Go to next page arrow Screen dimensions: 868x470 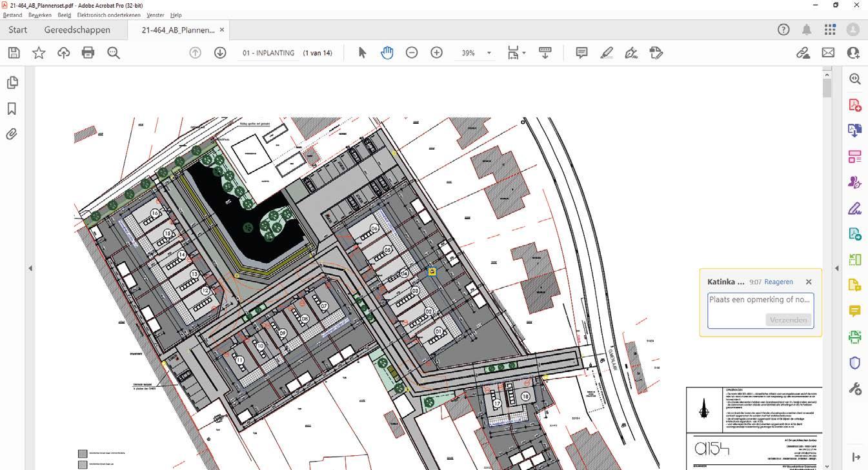tap(220, 53)
